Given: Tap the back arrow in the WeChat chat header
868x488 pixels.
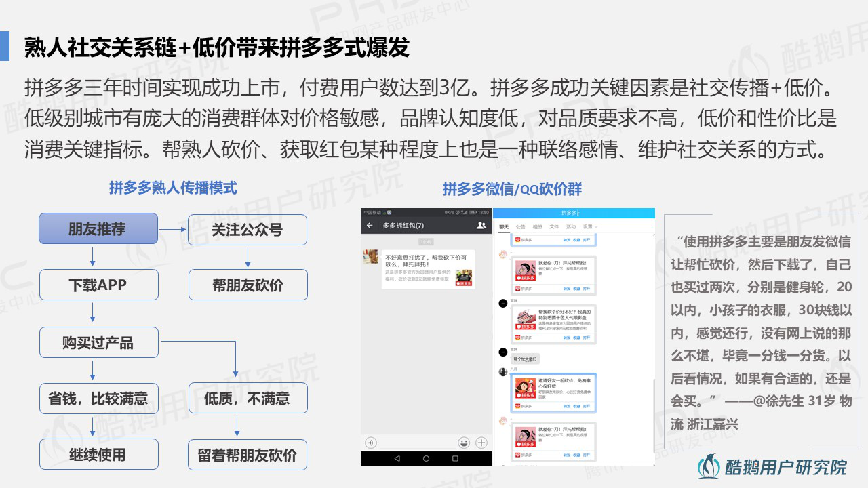Looking at the screenshot, I should coord(370,225).
